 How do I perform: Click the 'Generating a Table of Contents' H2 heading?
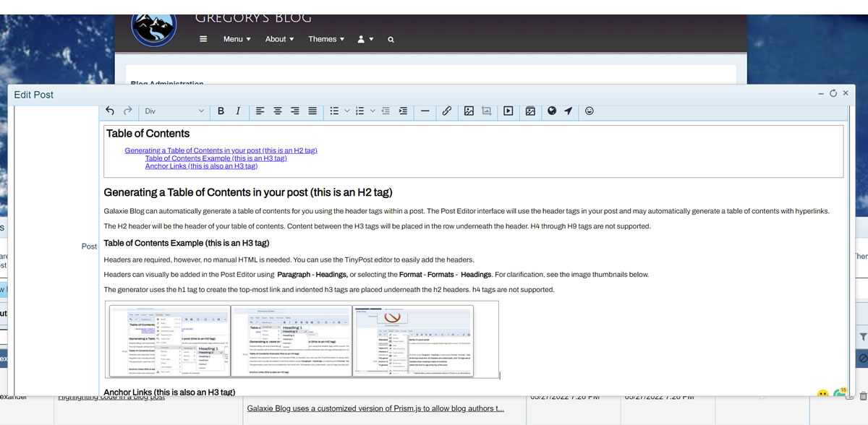248,193
